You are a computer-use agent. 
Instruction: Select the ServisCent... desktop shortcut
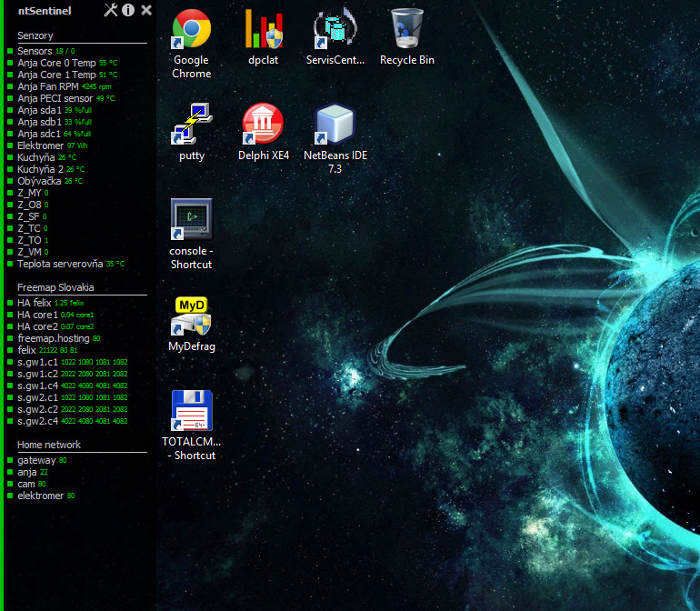(x=335, y=37)
